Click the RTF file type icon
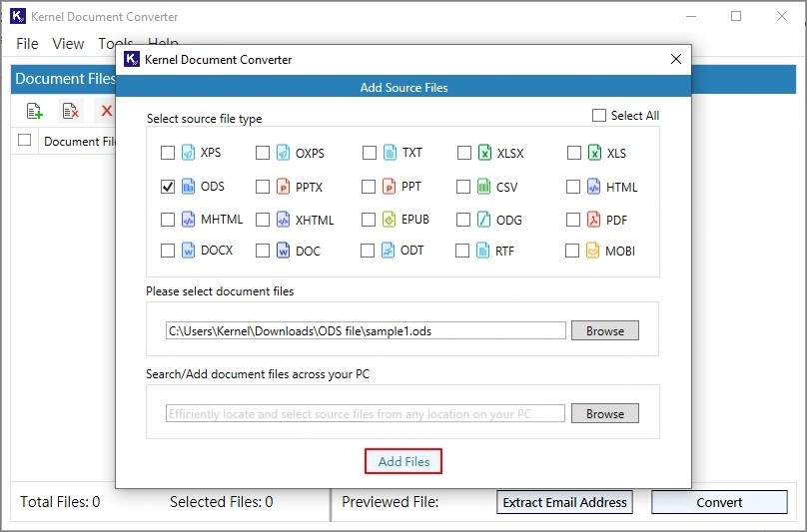This screenshot has height=532, width=807. pos(482,251)
